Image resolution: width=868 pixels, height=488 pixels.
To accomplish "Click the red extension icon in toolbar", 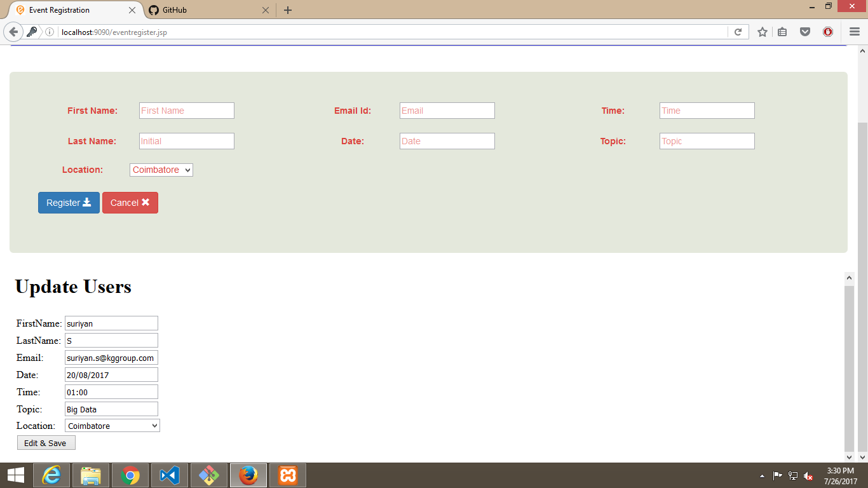I will 828,32.
